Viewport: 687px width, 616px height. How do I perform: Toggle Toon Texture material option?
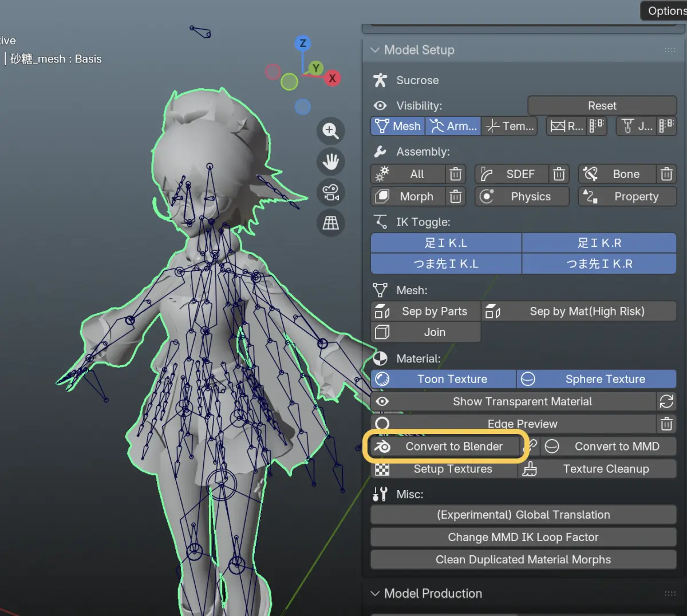[x=444, y=379]
